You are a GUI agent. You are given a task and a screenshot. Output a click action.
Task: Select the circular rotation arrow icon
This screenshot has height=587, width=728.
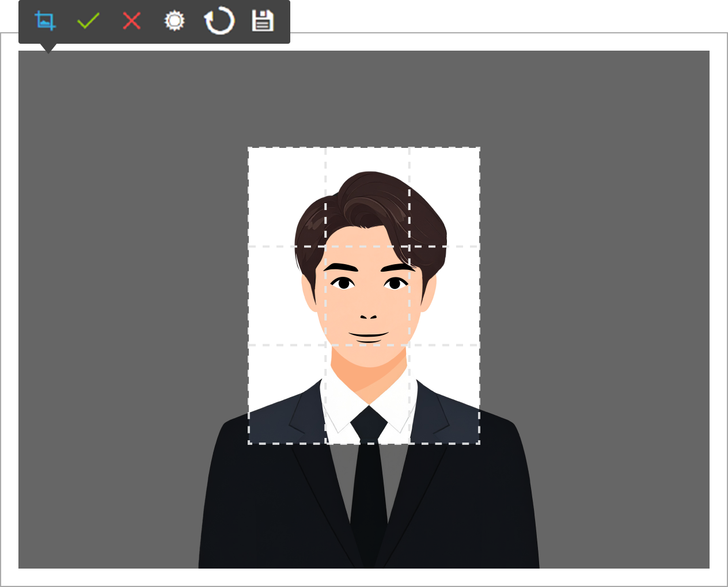coord(219,21)
